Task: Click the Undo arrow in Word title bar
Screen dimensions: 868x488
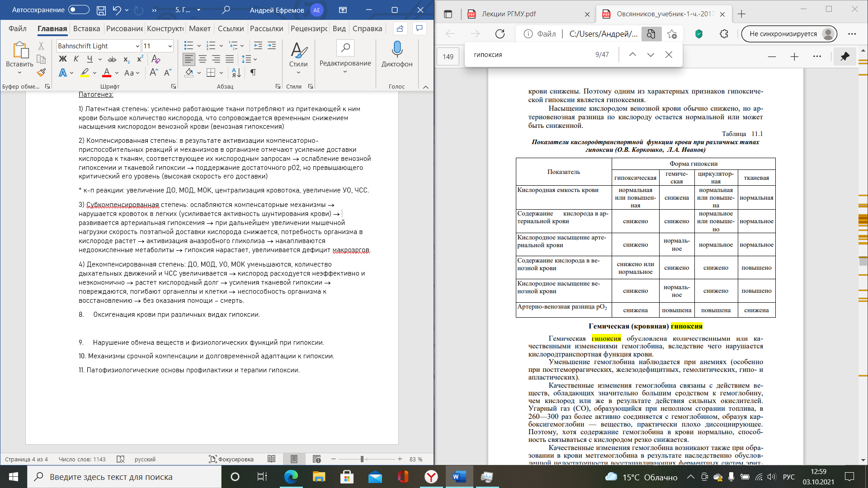Action: pyautogui.click(x=117, y=10)
